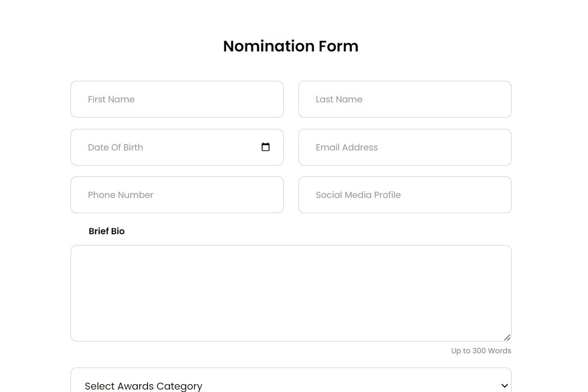Focus the Phone Number field
The width and height of the screenshot is (588, 392).
[176, 195]
